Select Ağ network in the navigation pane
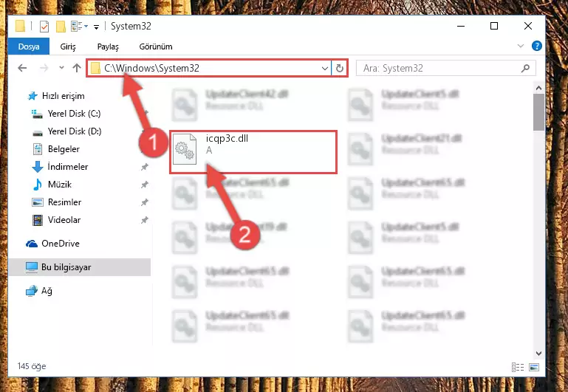 pyautogui.click(x=39, y=291)
